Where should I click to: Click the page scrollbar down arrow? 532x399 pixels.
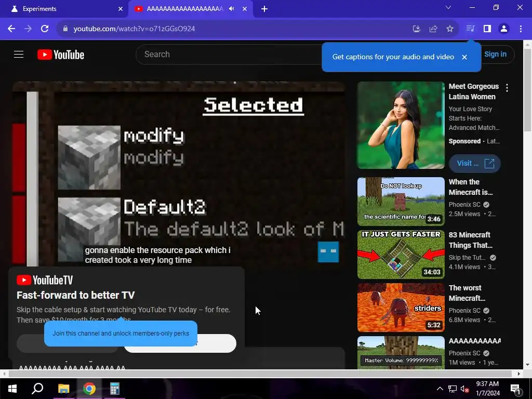coord(528,365)
